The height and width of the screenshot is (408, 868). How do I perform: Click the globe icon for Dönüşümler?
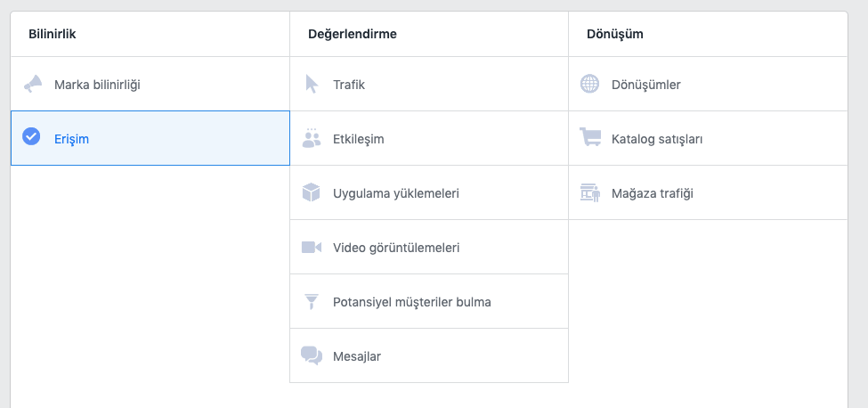click(x=589, y=84)
